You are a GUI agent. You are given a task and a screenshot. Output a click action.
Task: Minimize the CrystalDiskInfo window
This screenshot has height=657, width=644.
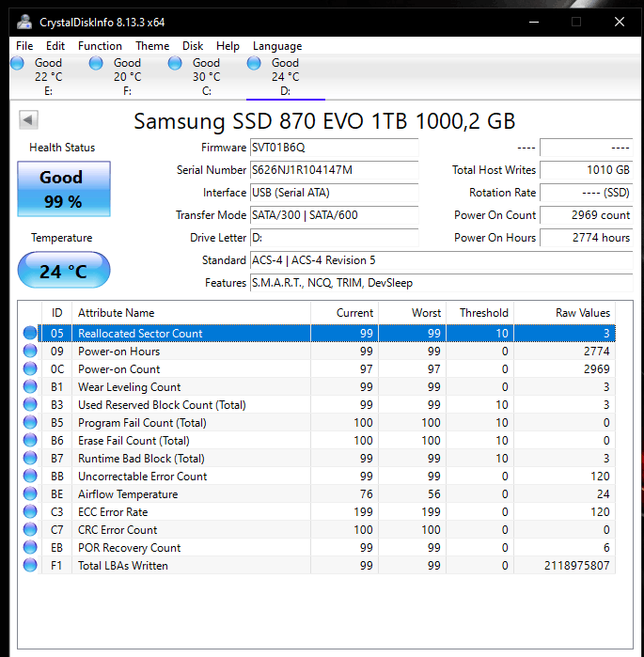pyautogui.click(x=534, y=22)
